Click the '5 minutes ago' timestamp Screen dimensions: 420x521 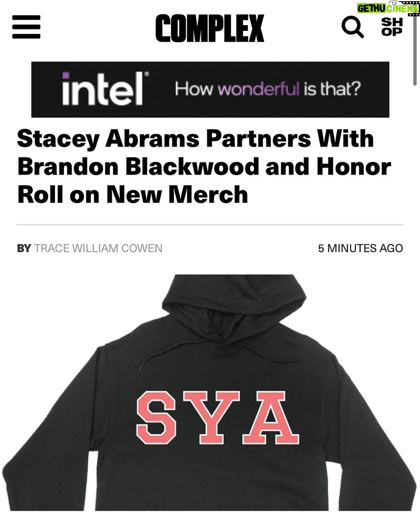pyautogui.click(x=360, y=248)
